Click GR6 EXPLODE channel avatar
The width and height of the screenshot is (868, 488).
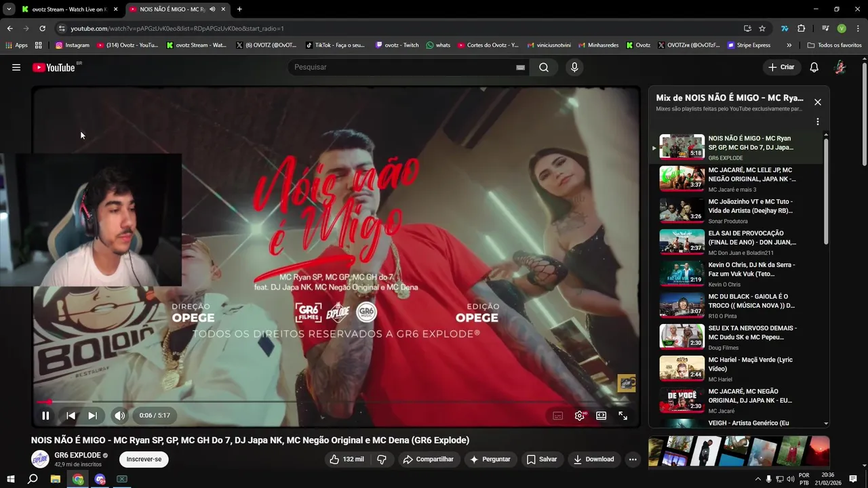click(x=41, y=459)
